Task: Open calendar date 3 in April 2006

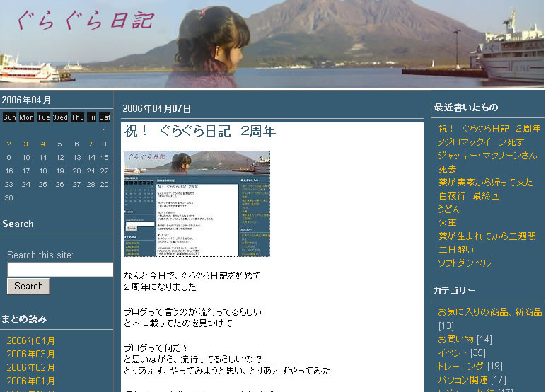Action: pos(25,144)
